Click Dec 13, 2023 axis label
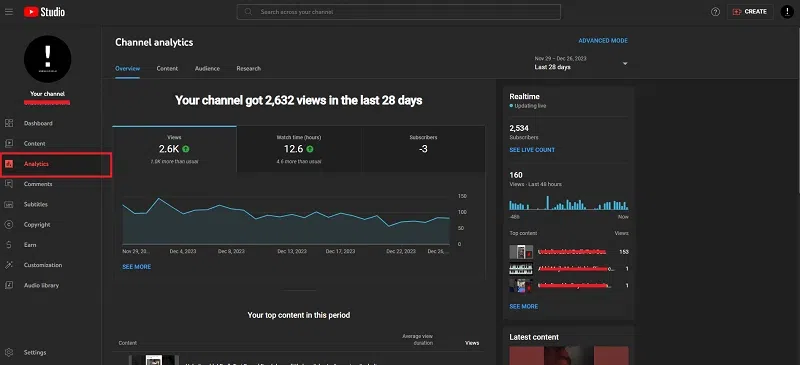Image resolution: width=800 pixels, height=365 pixels. (x=292, y=251)
